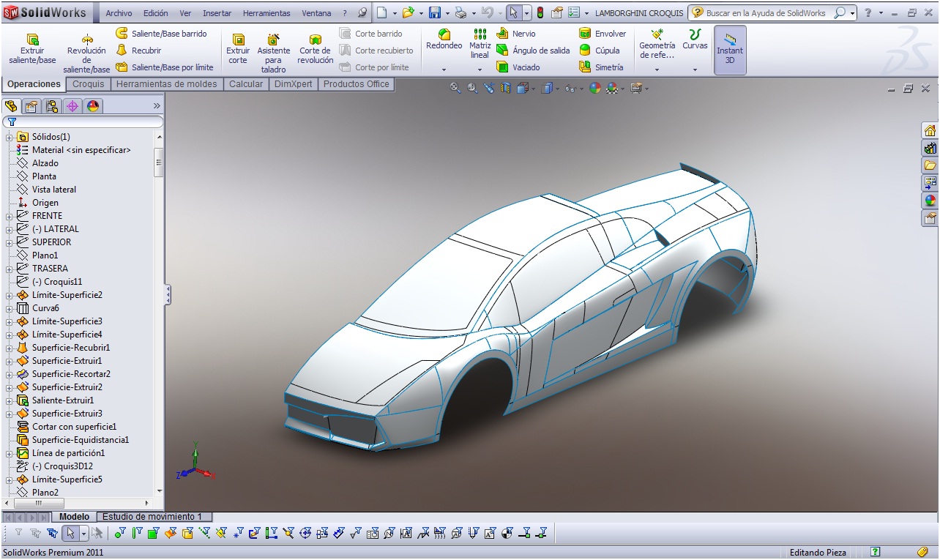
Task: Open the Calcular tab
Action: click(246, 84)
